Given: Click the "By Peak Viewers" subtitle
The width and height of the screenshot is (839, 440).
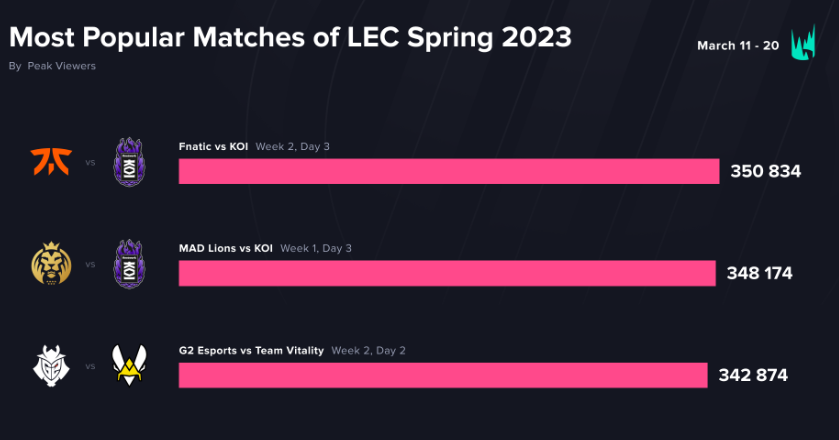Looking at the screenshot, I should 52,66.
